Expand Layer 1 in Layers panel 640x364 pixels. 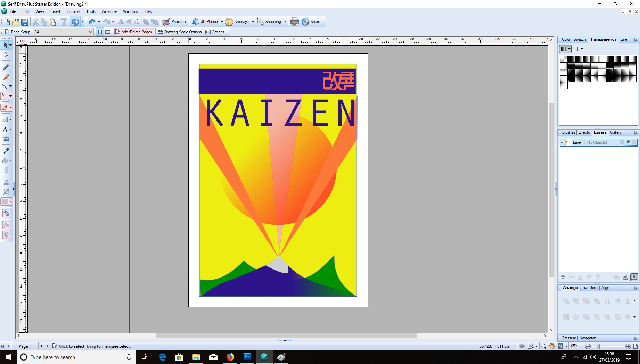pos(562,142)
